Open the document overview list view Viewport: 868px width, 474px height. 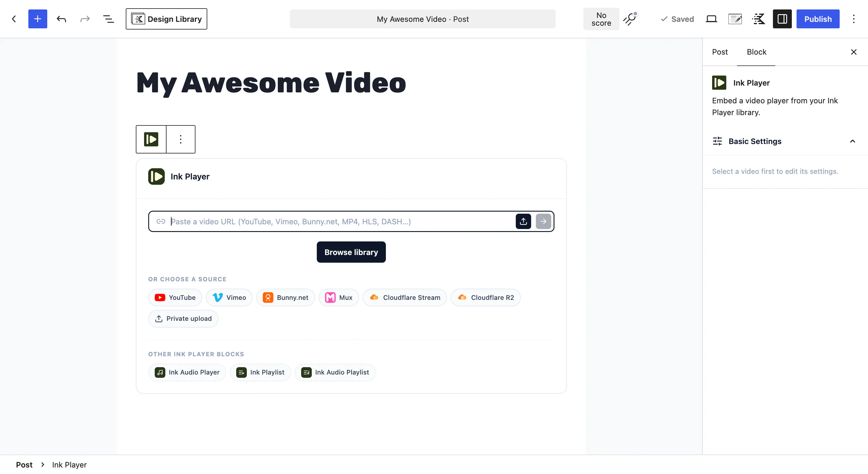click(x=109, y=19)
